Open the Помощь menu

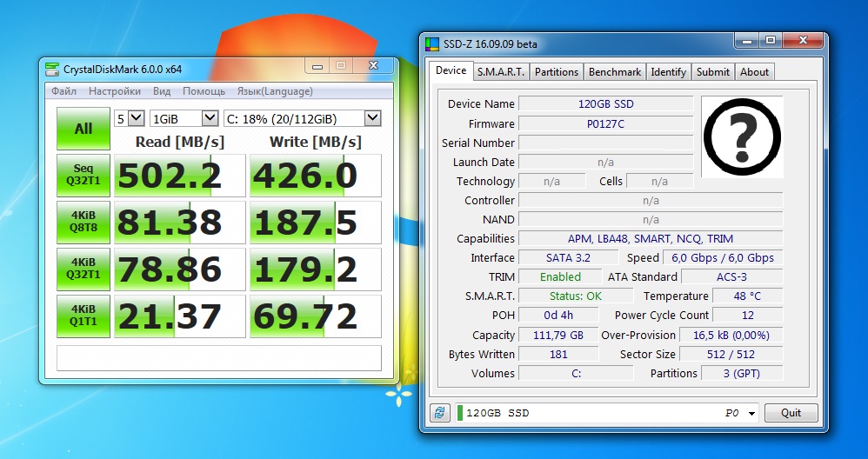tap(204, 91)
